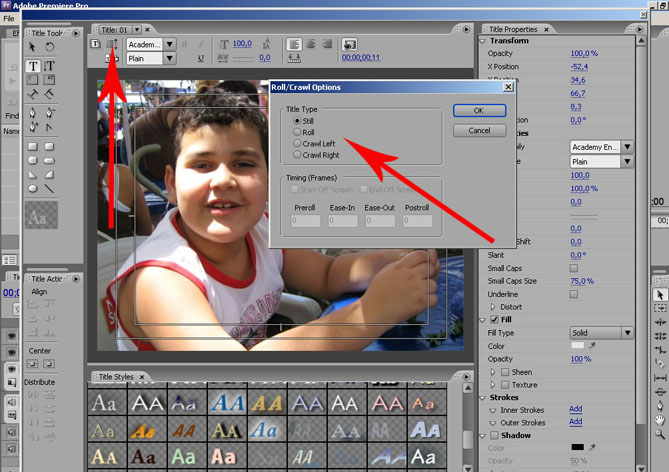669x472 pixels.
Task: Click the Roll/Crawl Options toolbar icon
Action: [x=111, y=45]
